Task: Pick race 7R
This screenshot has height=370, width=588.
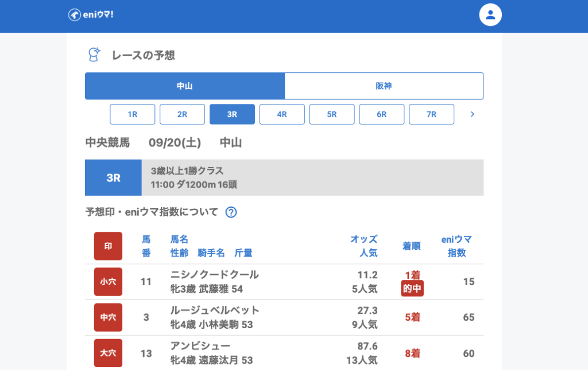Action: pyautogui.click(x=431, y=114)
